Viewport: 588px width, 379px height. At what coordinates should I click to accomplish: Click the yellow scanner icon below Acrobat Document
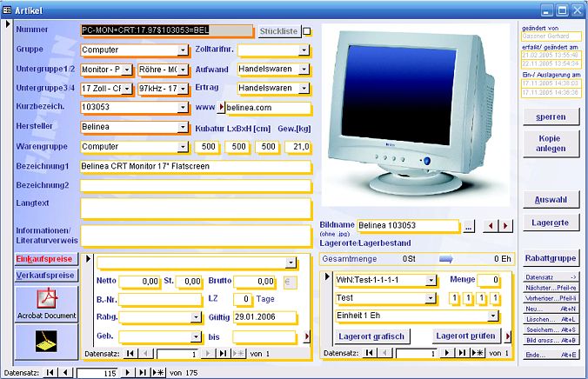(x=46, y=341)
